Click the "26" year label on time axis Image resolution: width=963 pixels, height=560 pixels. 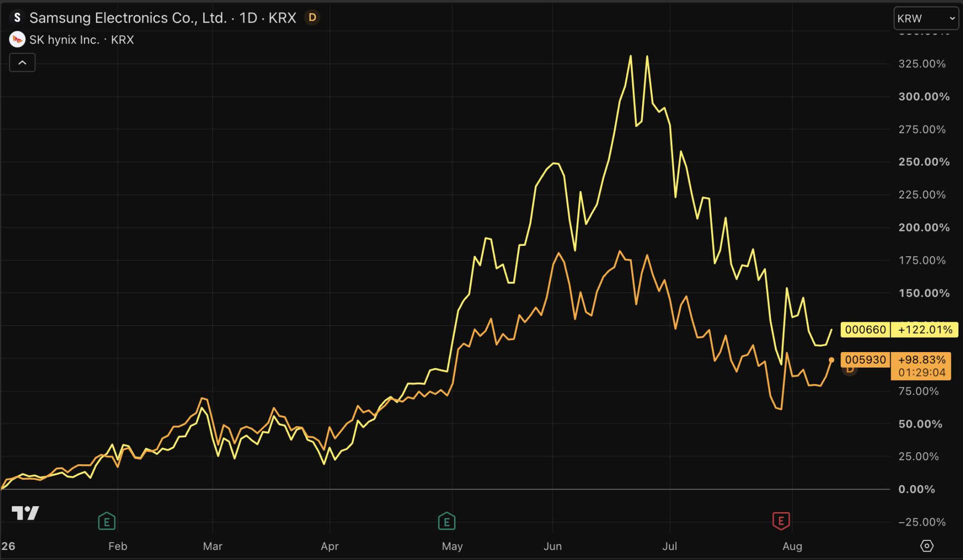coord(8,546)
